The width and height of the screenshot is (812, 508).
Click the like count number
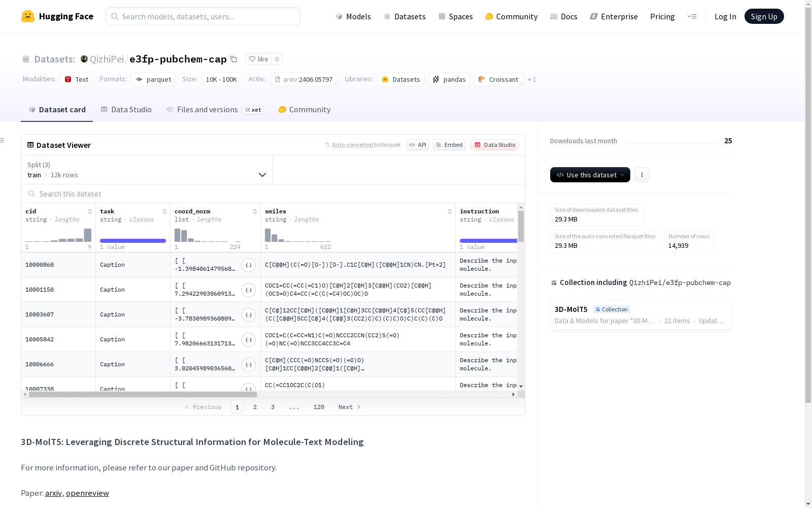(x=277, y=59)
